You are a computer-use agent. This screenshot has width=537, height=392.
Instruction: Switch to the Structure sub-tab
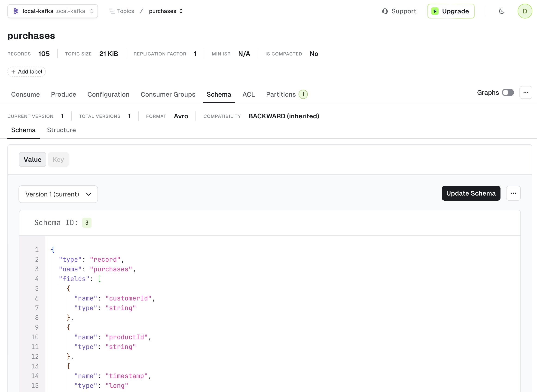(61, 130)
